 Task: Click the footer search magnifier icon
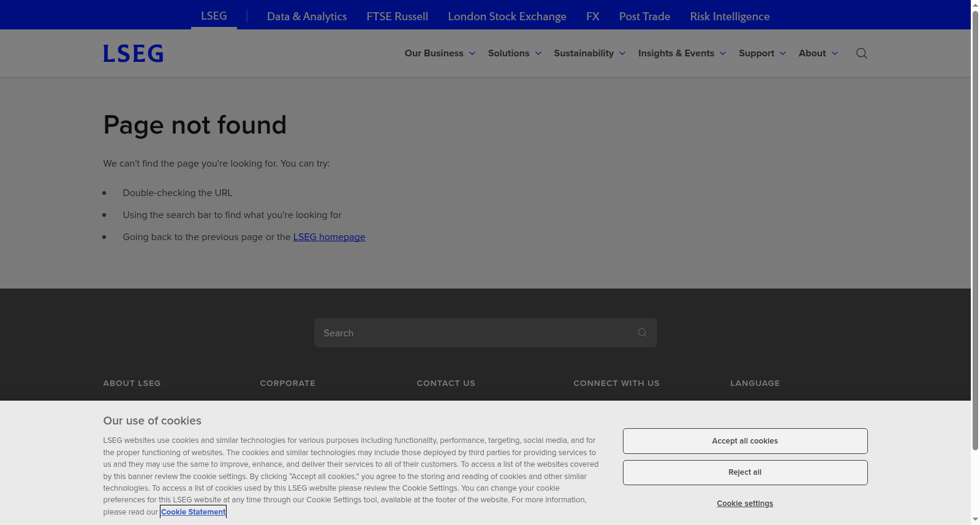642,333
